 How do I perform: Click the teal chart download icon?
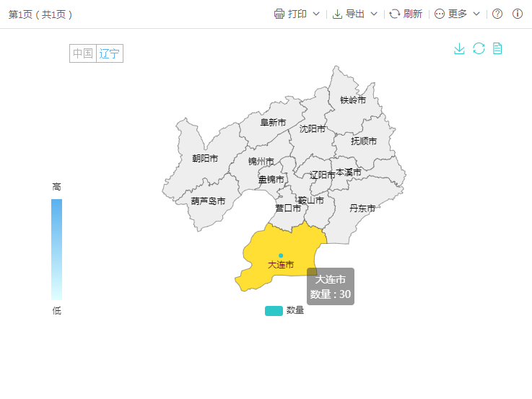(x=459, y=48)
